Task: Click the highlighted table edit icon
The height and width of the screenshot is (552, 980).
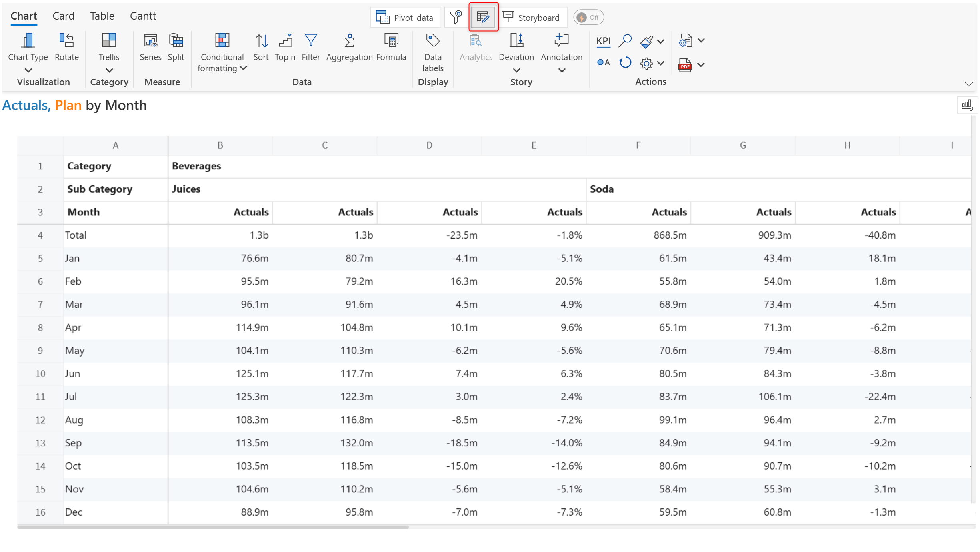Action: coord(483,17)
